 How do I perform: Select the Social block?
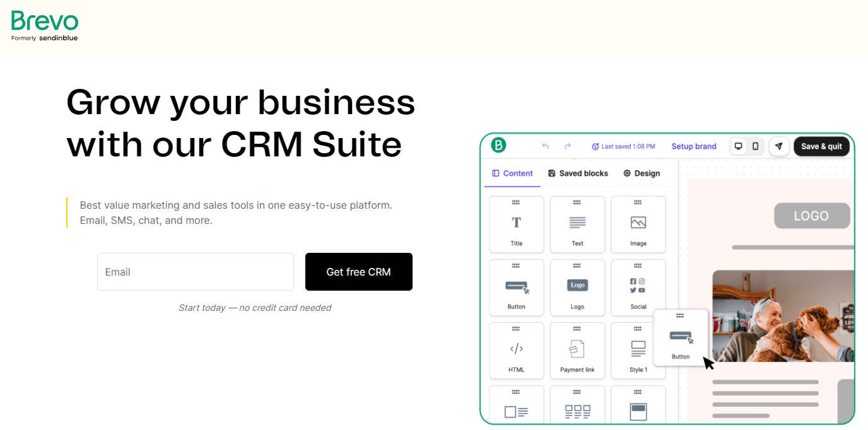click(x=638, y=288)
